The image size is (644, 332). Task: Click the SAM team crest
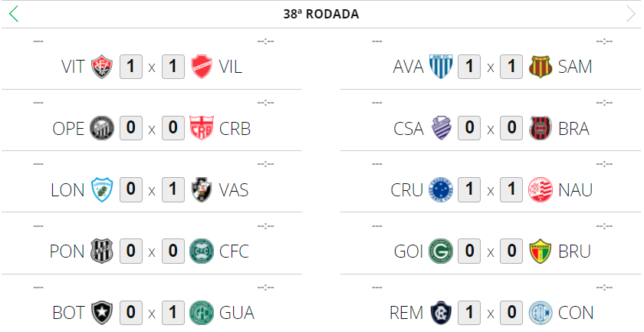click(540, 67)
